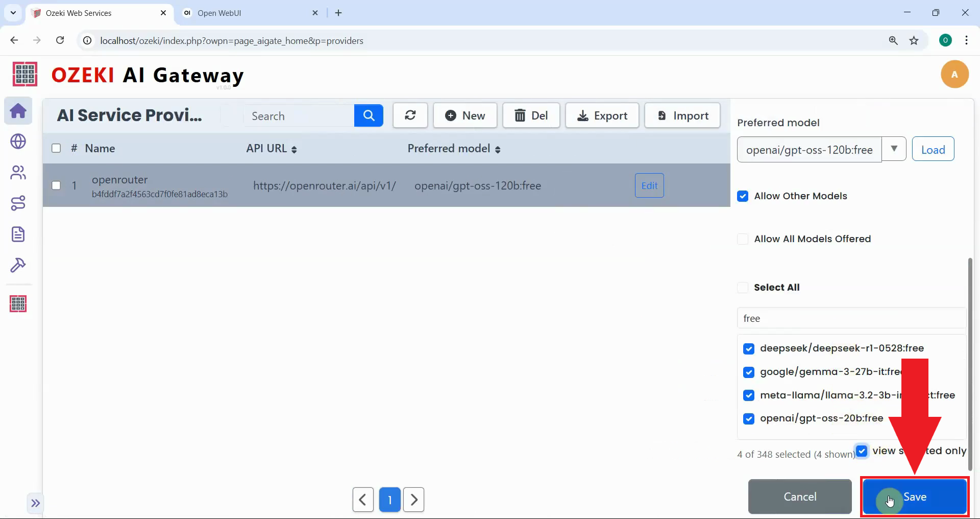Switch to the Ozeki Web Services tab
The height and width of the screenshot is (519, 980).
click(x=97, y=13)
